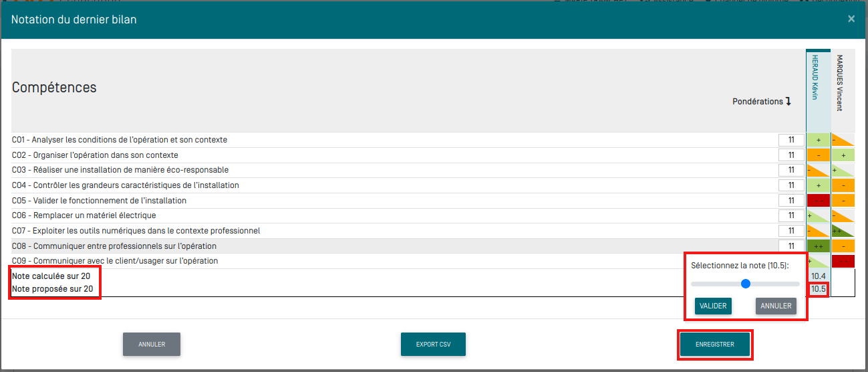Cancel the note selection popup with Annuler
Image resolution: width=868 pixels, height=372 pixels.
[x=776, y=306]
